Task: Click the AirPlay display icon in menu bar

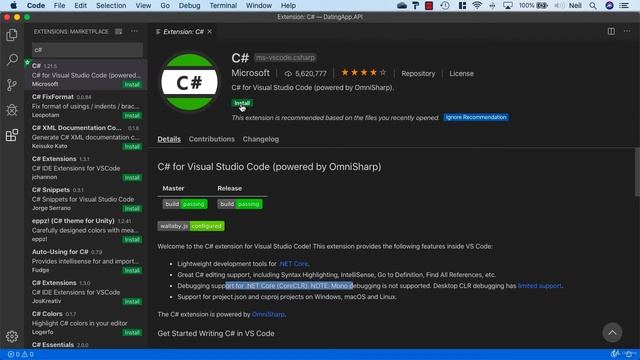Action: (x=508, y=5)
